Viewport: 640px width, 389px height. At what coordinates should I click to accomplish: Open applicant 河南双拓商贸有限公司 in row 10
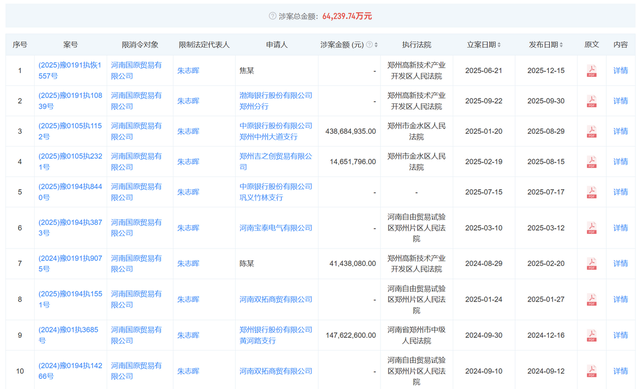point(276,371)
